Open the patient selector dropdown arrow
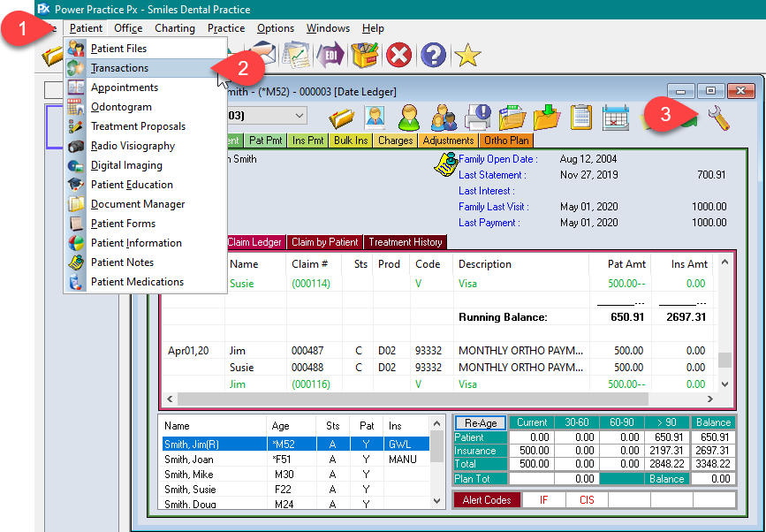The image size is (766, 532). tap(300, 116)
